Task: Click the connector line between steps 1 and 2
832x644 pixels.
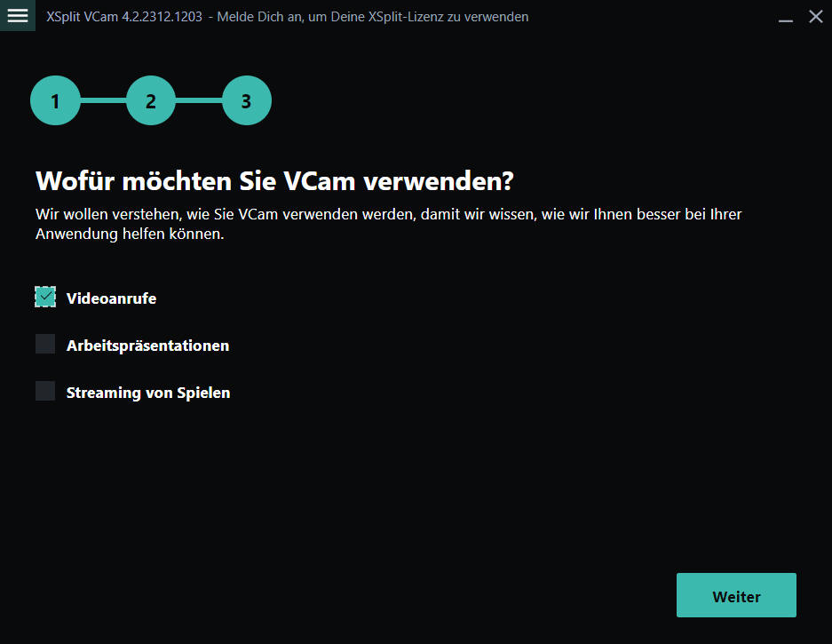Action: [104, 100]
